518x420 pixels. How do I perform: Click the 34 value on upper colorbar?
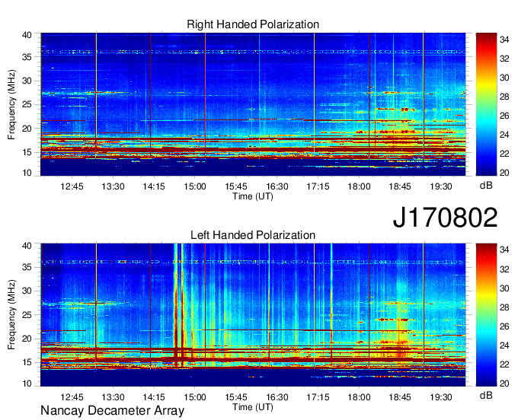(x=504, y=40)
